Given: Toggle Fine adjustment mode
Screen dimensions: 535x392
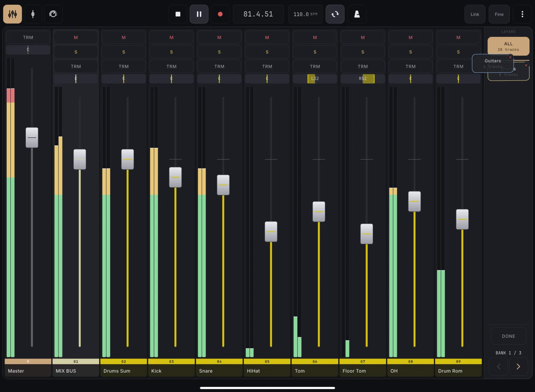Looking at the screenshot, I should coord(499,14).
